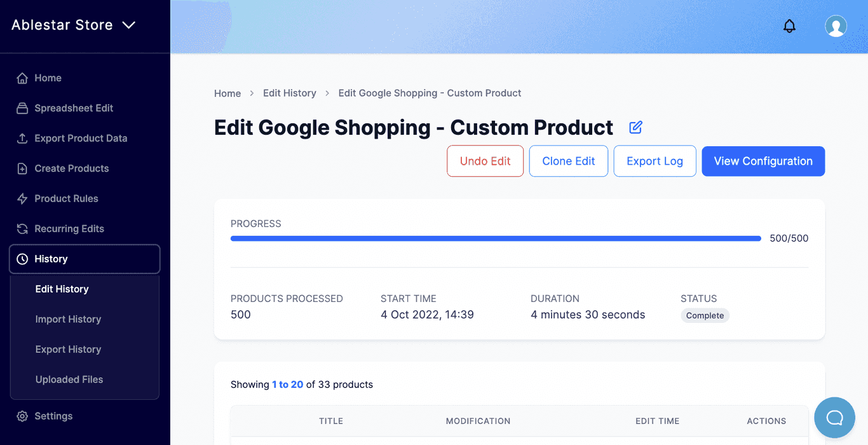The width and height of the screenshot is (868, 445).
Task: Select the Product Rules lightning icon
Action: [22, 198]
